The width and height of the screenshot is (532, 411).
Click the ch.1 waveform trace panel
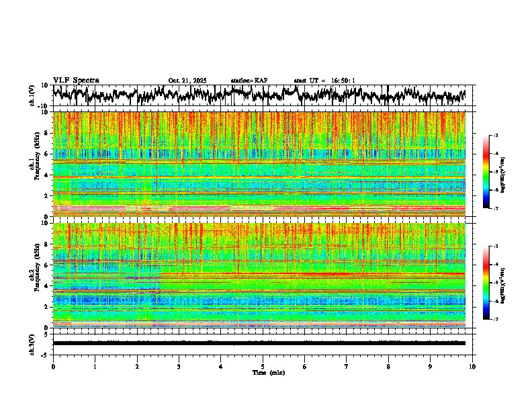(263, 95)
